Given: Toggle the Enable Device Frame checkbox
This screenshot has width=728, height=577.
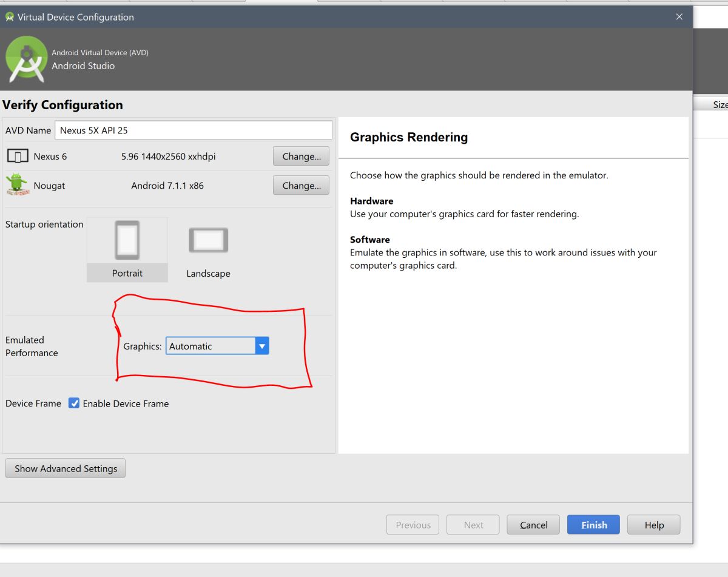Looking at the screenshot, I should [74, 403].
